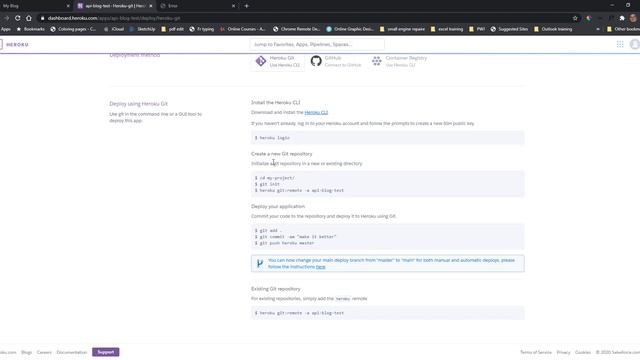Image resolution: width=640 pixels, height=360 pixels.
Task: Click the git push heroku master block
Action: tap(387, 237)
